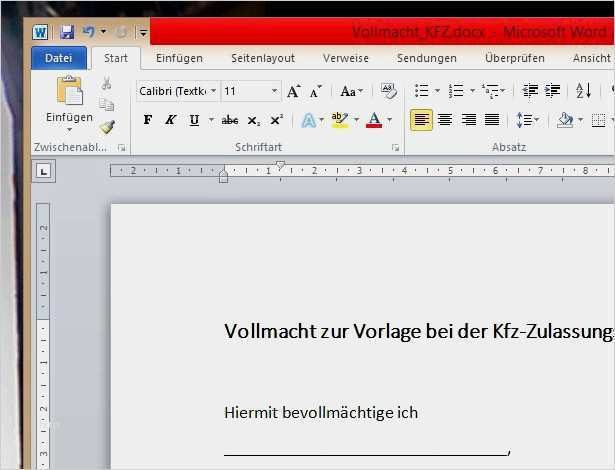Increase paragraph indent

[x=553, y=91]
